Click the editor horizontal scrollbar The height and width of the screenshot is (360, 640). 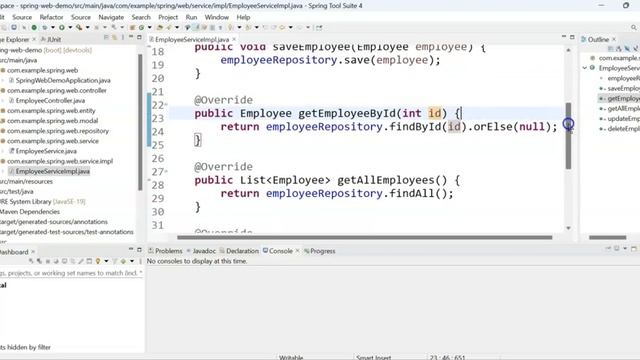pos(364,237)
